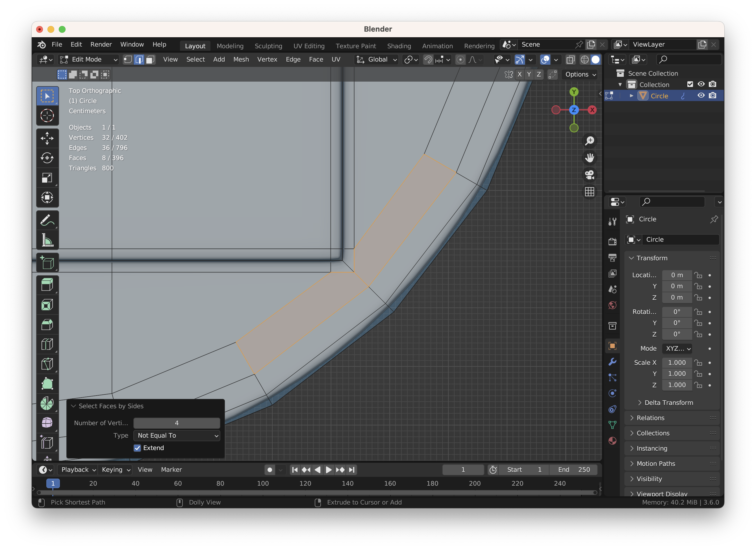Viewport: 756px width, 550px height.
Task: Select the Transform tool
Action: (47, 197)
